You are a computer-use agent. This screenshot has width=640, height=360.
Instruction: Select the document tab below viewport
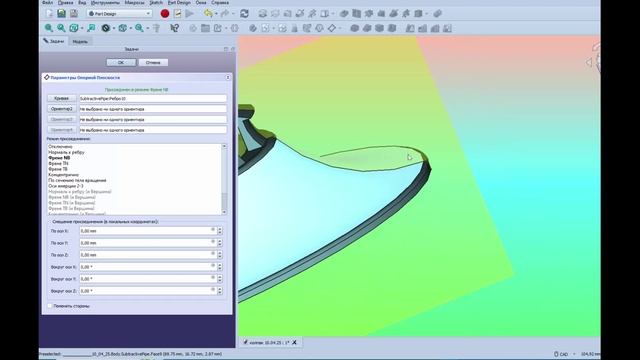(270, 342)
